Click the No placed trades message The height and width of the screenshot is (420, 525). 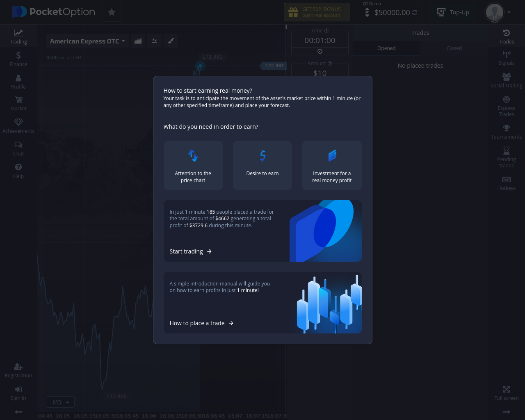pyautogui.click(x=420, y=66)
